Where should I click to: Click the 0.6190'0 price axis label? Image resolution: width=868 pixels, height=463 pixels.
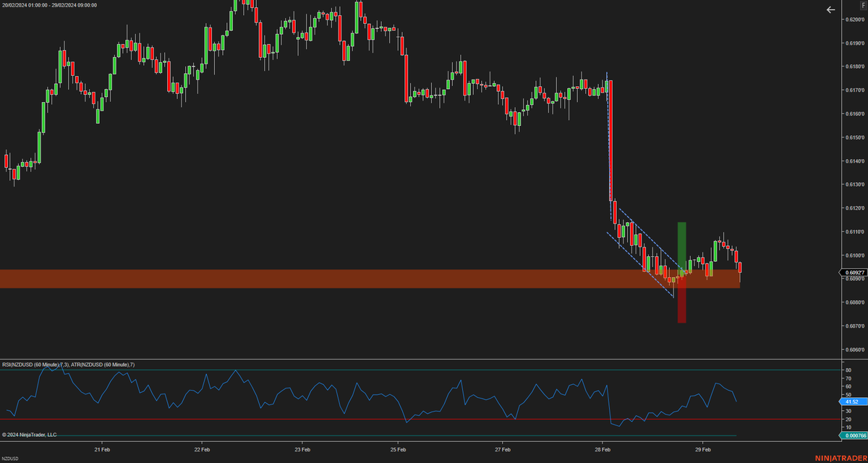pyautogui.click(x=854, y=43)
